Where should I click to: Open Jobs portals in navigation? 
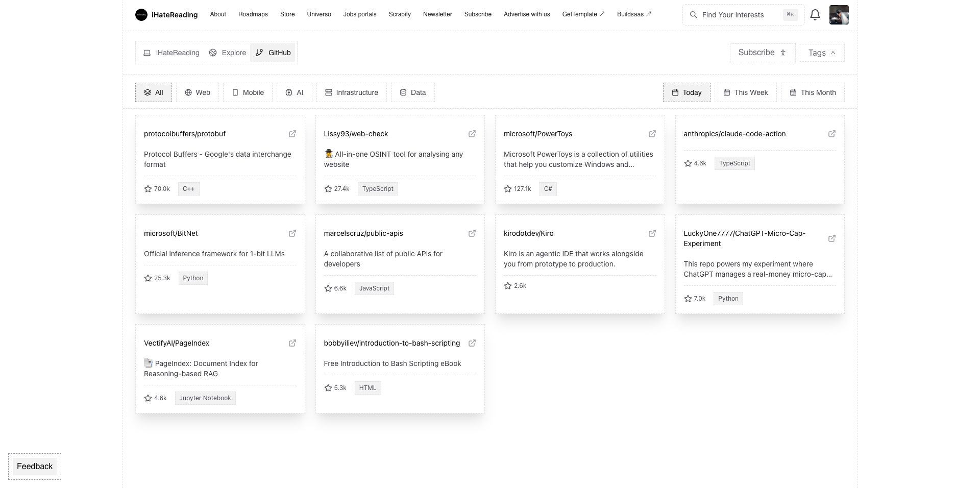(x=360, y=14)
